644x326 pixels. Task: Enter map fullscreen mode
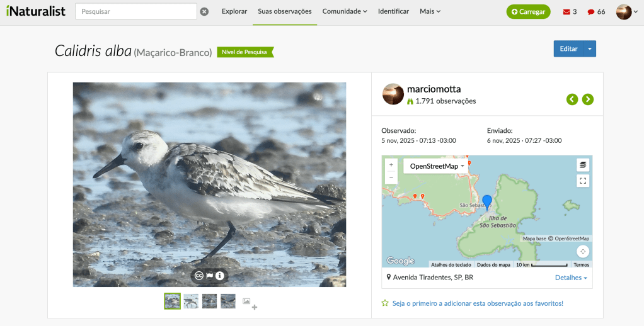click(x=583, y=181)
